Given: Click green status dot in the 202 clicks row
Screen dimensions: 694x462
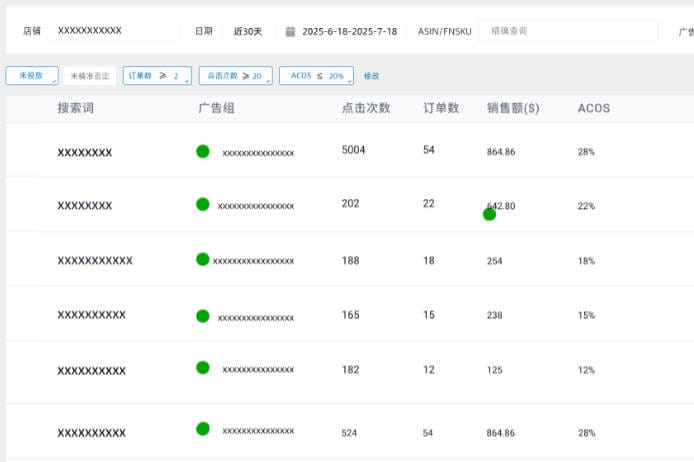Looking at the screenshot, I should click(203, 205).
